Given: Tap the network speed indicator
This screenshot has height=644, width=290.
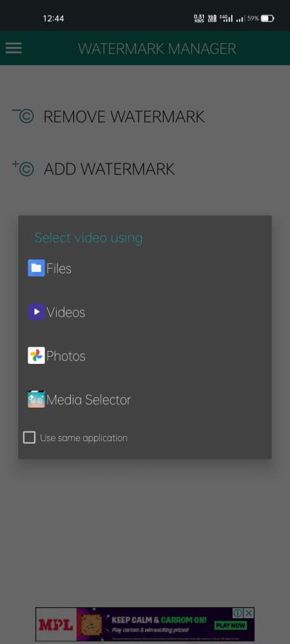Looking at the screenshot, I should (x=198, y=19).
